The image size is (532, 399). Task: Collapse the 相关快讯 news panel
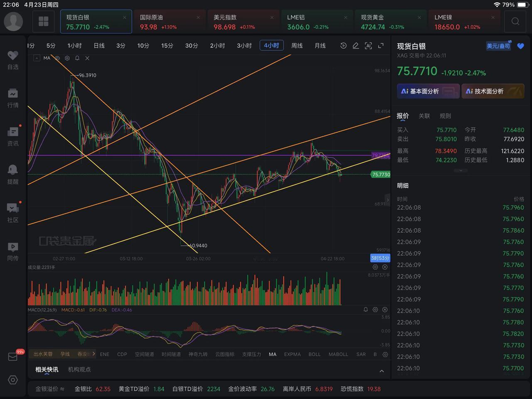[382, 371]
